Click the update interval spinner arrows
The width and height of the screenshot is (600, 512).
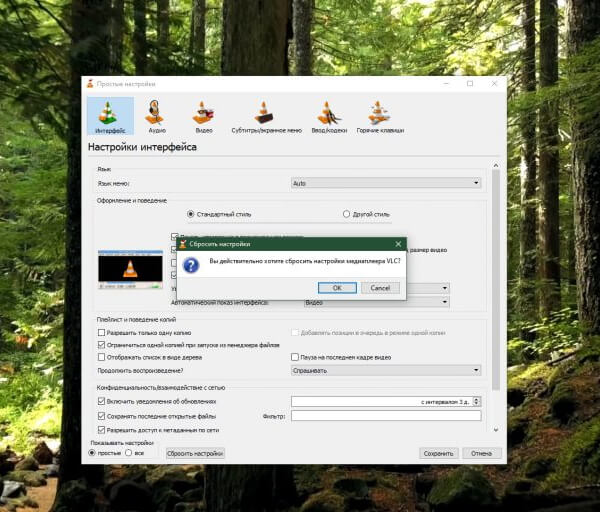click(x=476, y=401)
